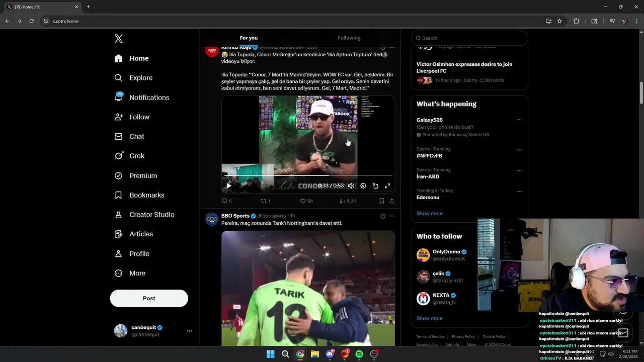Open Explore from the sidebar
This screenshot has height=362, width=644.
133,78
